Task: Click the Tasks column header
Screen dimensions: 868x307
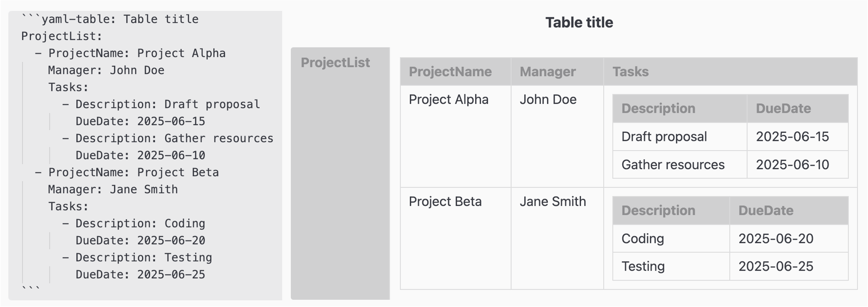Action: 730,71
